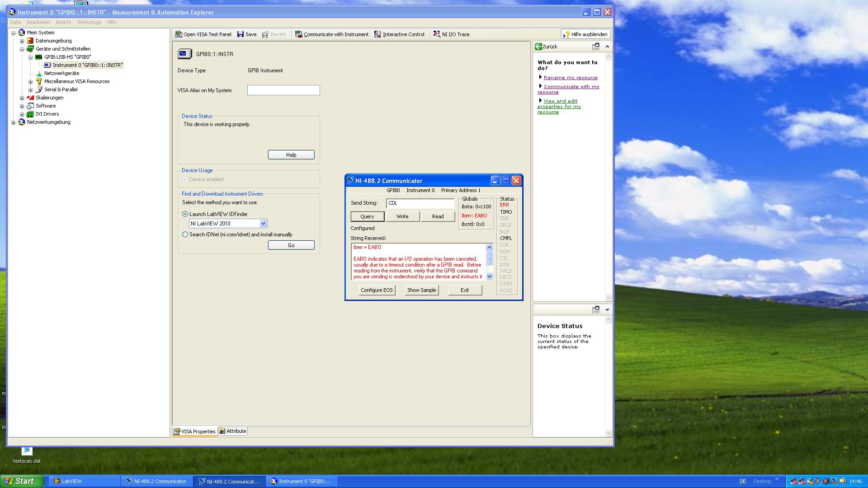
Task: Click the Zurück back arrow icon
Action: click(538, 47)
